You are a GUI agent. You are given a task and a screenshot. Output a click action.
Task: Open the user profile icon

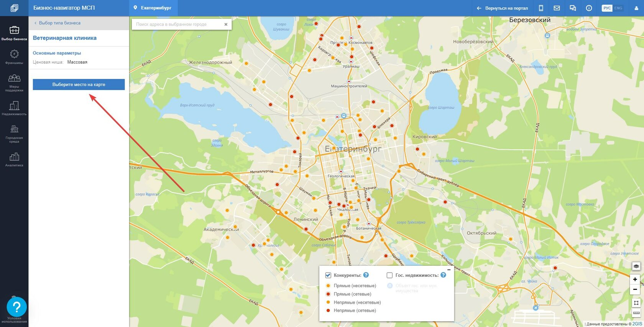coord(636,8)
